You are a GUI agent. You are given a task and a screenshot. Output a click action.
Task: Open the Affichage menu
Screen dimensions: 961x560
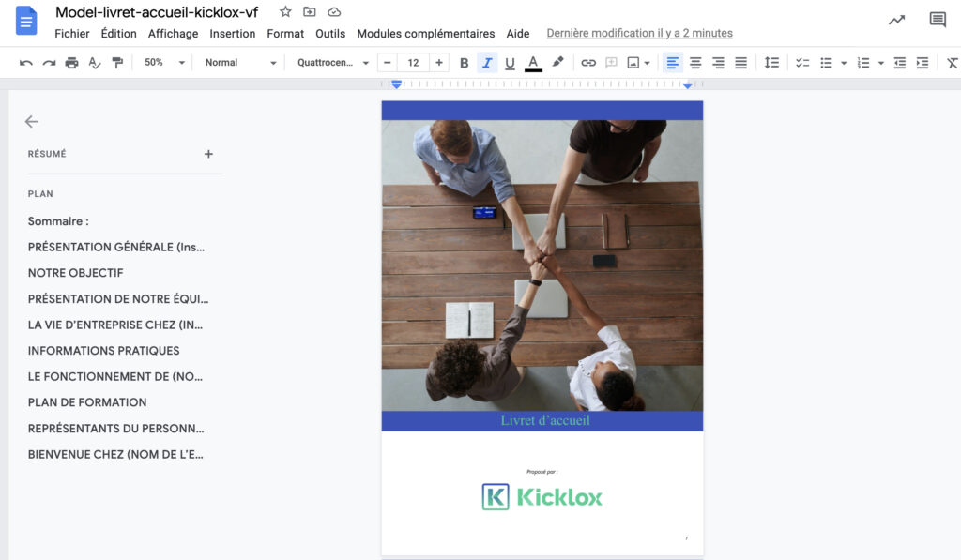click(x=173, y=34)
